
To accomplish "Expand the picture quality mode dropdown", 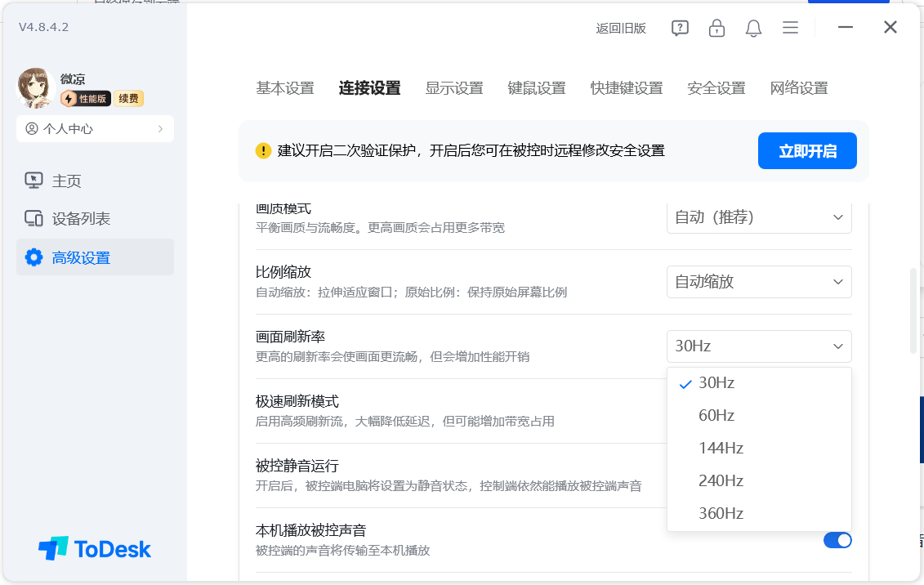I will tap(759, 217).
